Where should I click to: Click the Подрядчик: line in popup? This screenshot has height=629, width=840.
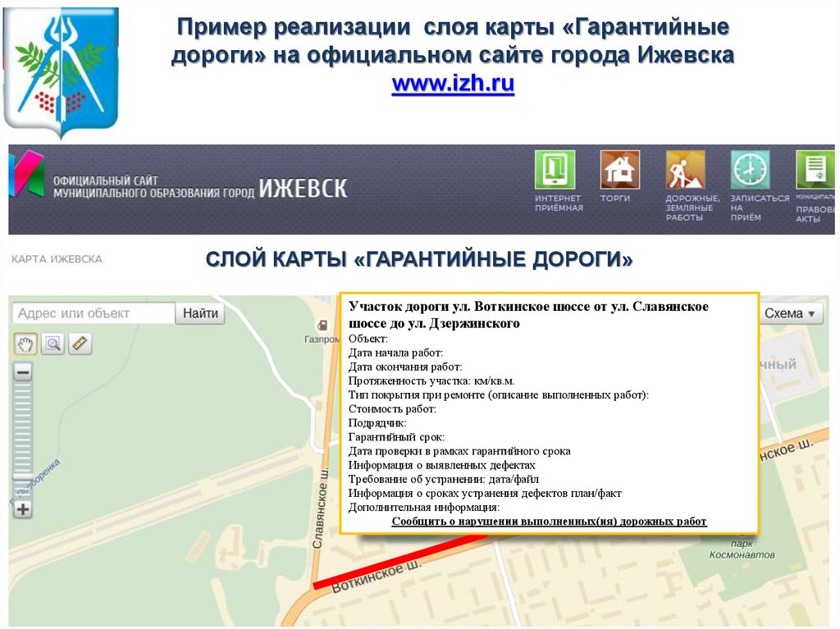[377, 423]
